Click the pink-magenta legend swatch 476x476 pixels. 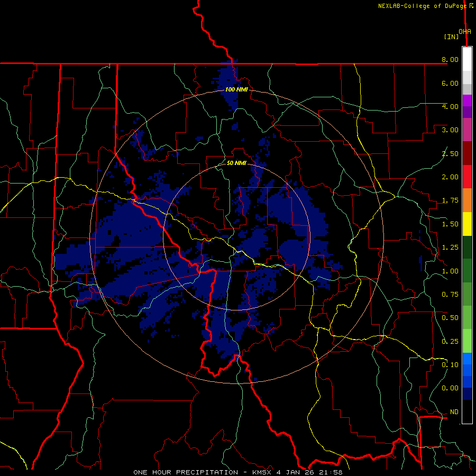(x=467, y=130)
